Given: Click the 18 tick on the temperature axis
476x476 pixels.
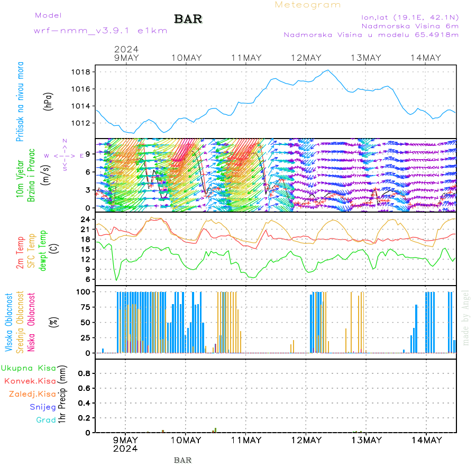Looking at the screenshot, I should [85, 239].
